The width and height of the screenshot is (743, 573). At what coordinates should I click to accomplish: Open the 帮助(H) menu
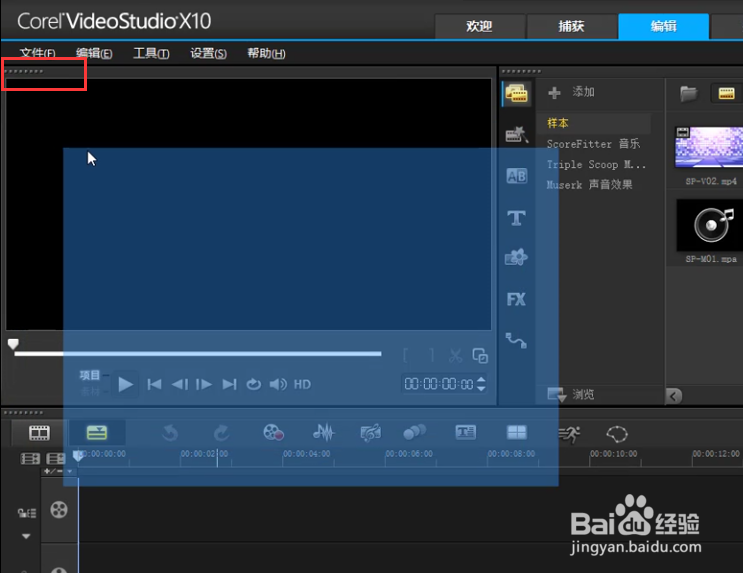coord(266,53)
